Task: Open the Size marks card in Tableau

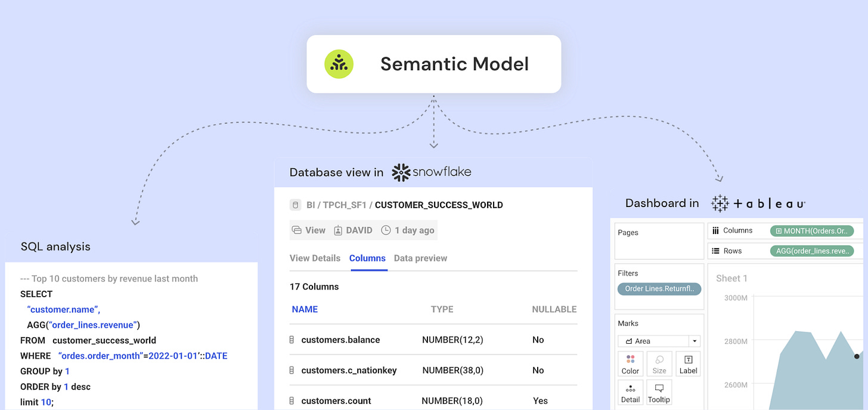Action: (659, 363)
